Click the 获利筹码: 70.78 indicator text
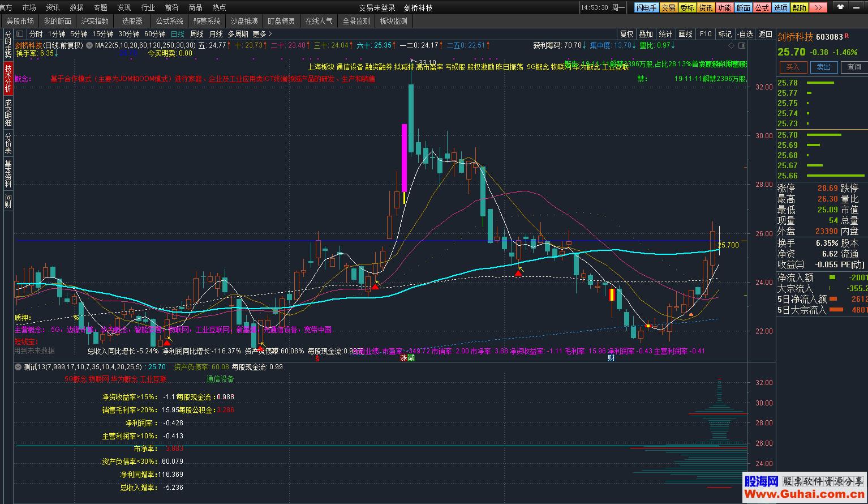868x504 pixels. (557, 45)
